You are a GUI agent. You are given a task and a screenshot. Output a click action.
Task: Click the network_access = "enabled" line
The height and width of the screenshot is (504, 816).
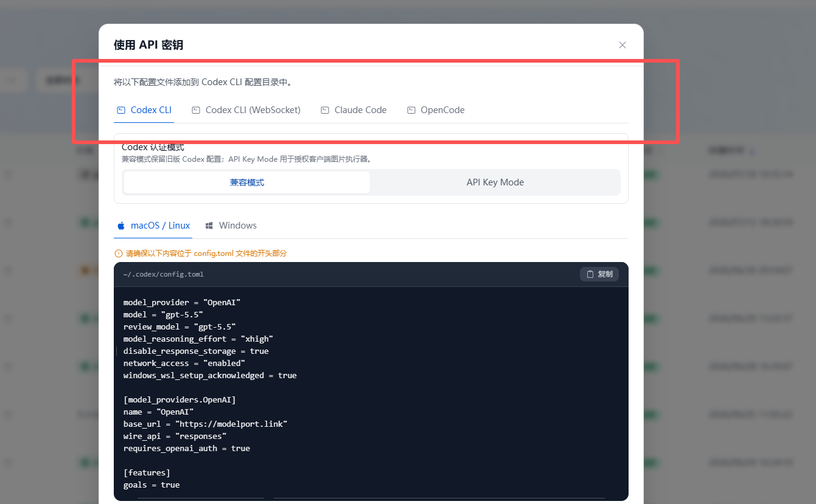[184, 363]
